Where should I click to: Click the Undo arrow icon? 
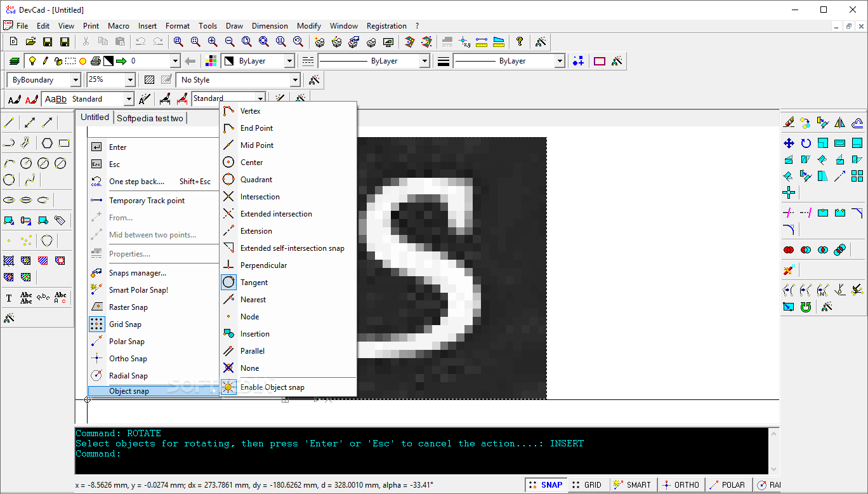point(140,42)
